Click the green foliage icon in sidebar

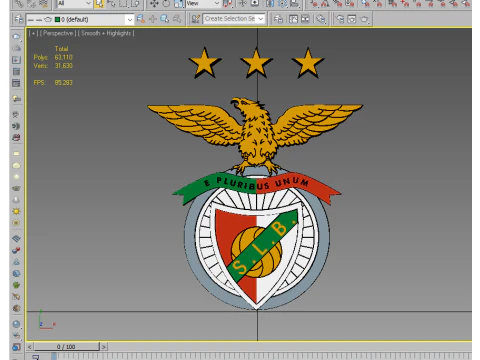click(16, 285)
